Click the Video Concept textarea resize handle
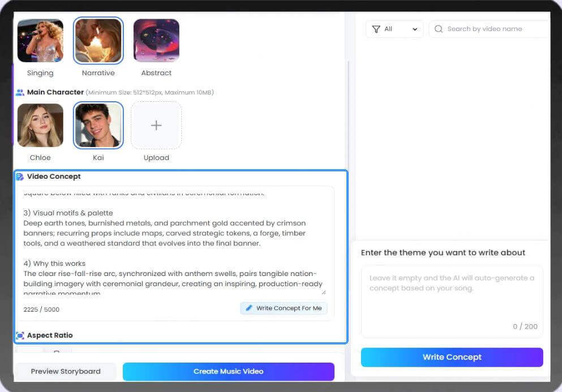The width and height of the screenshot is (562, 392). click(x=324, y=291)
